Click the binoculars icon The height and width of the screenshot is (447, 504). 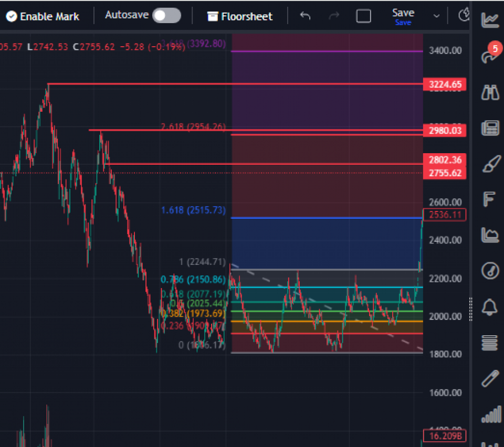(x=490, y=93)
